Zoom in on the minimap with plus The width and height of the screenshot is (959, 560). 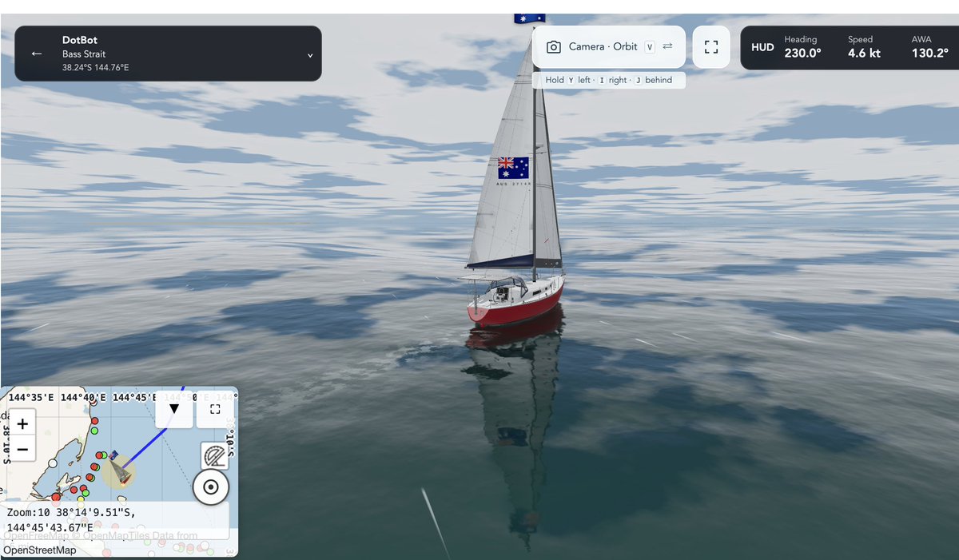pos(22,424)
